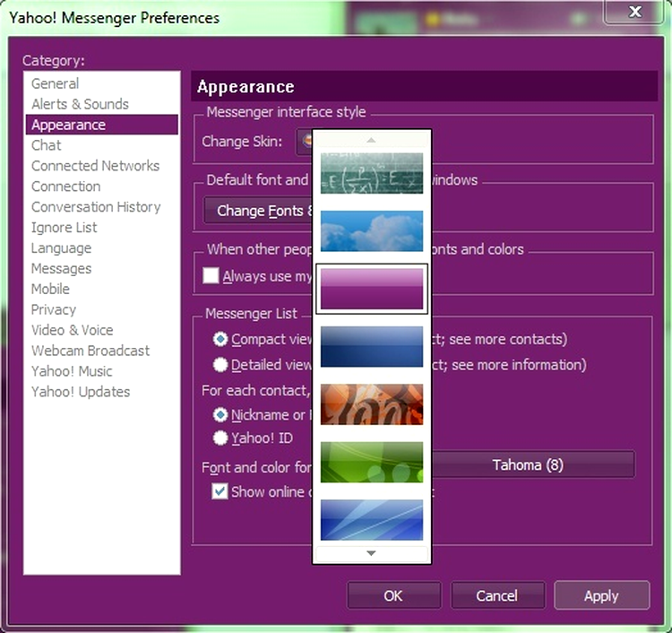Open the Ignore List category
The height and width of the screenshot is (633, 672).
(x=102, y=228)
